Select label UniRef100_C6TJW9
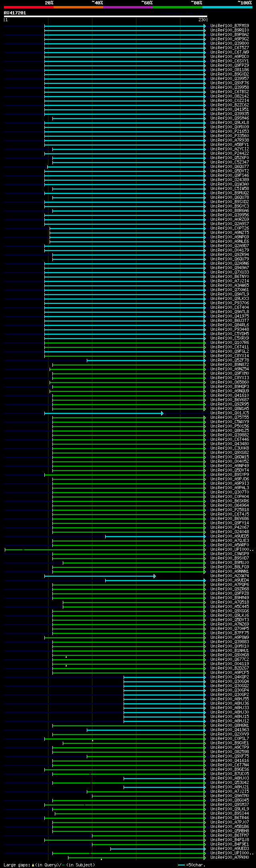The image size is (256, 868). click(x=230, y=52)
